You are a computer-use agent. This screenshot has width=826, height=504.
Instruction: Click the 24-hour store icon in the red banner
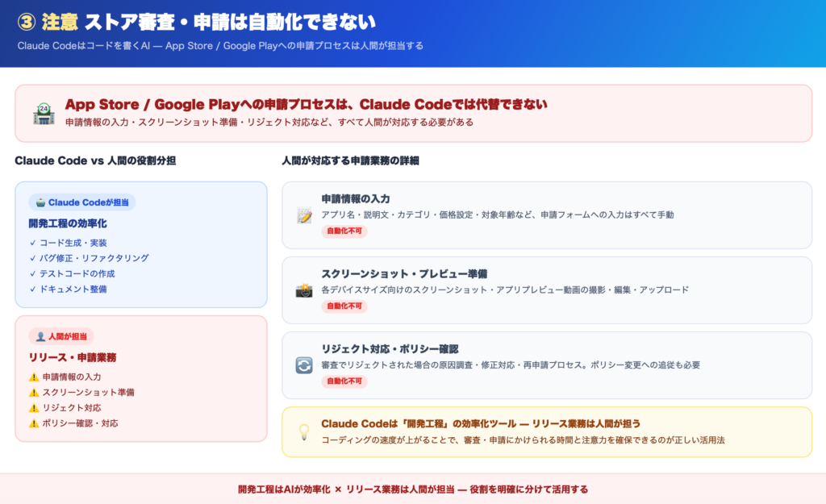[x=44, y=114]
